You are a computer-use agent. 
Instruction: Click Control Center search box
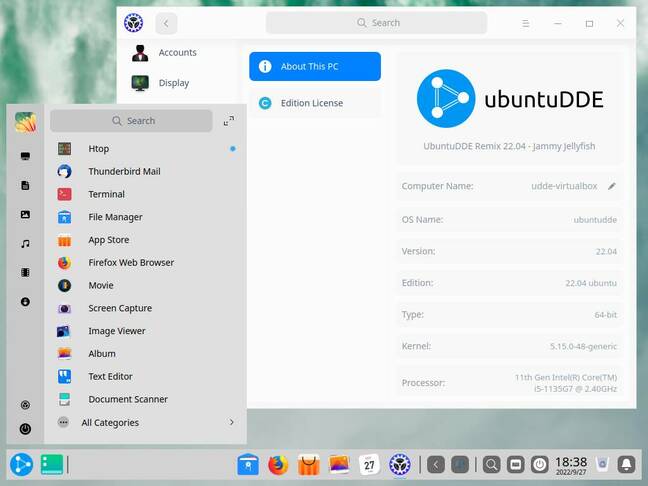pyautogui.click(x=376, y=23)
